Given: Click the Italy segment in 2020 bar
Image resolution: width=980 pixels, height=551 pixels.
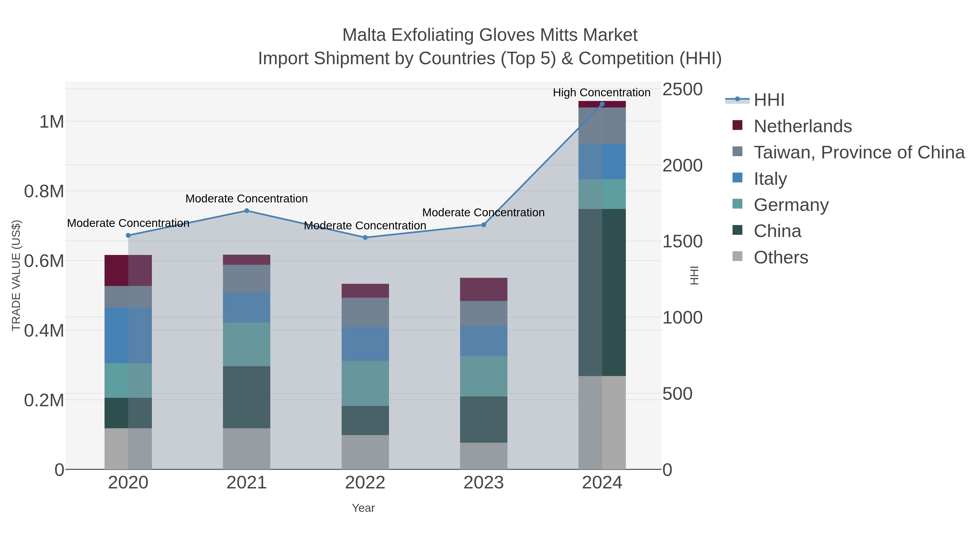Looking at the screenshot, I should (x=128, y=335).
